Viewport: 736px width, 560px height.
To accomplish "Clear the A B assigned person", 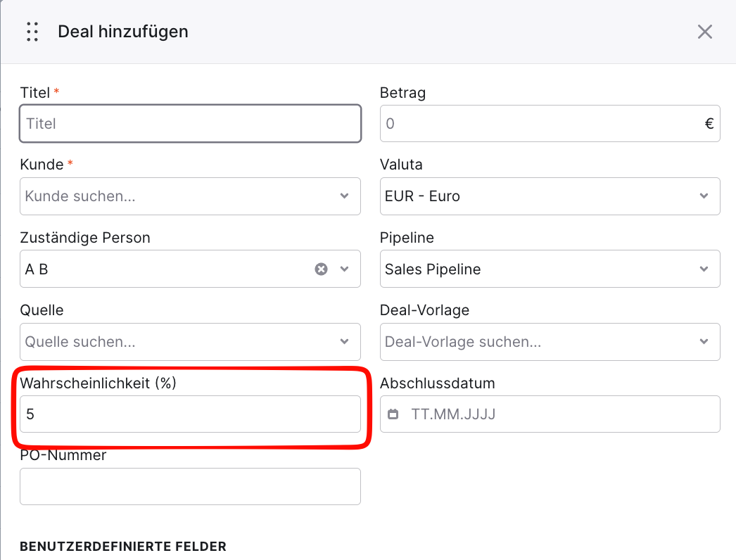I will pos(321,269).
